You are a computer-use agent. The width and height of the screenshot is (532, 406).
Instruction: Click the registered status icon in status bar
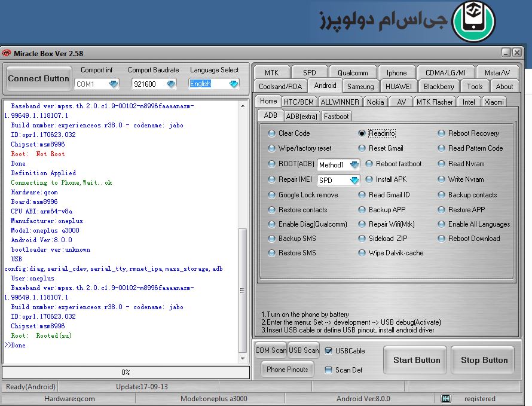445,399
